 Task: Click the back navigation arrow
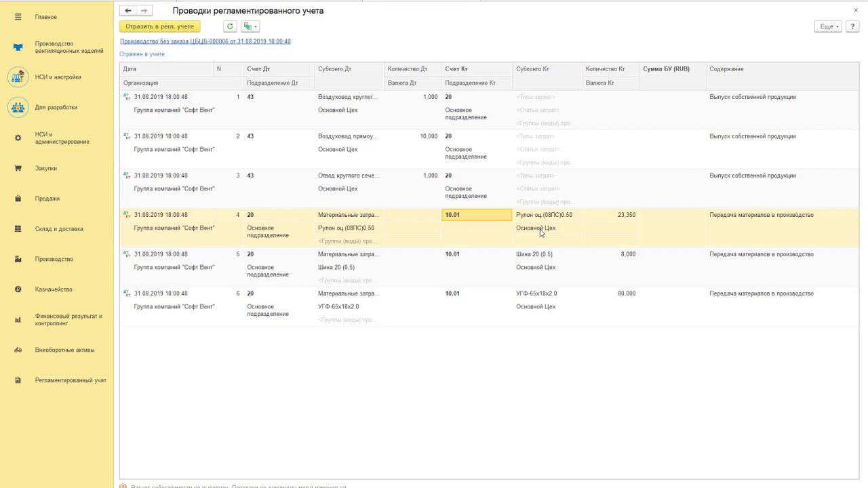coord(128,11)
